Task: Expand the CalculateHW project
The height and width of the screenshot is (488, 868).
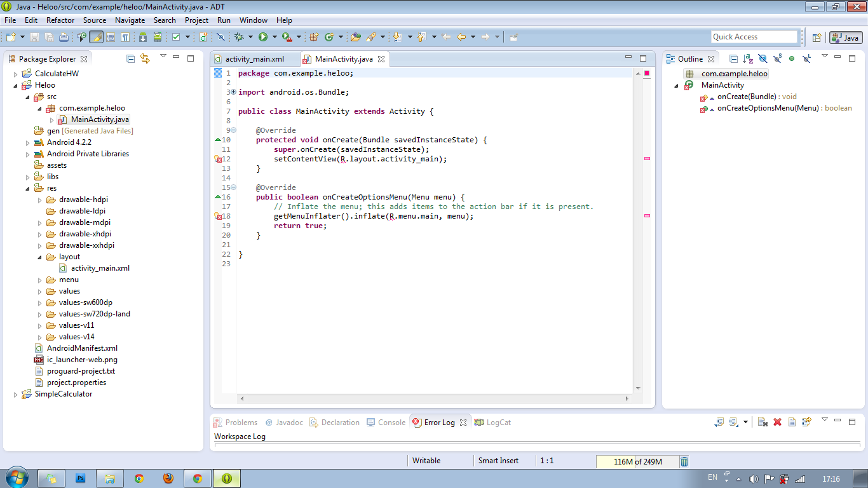Action: [x=16, y=74]
